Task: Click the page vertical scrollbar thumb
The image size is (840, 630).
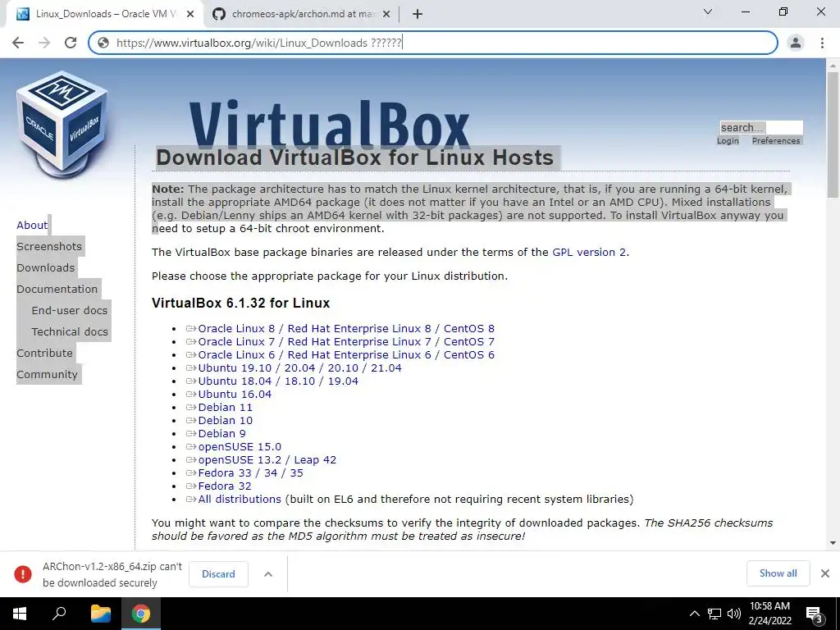Action: pyautogui.click(x=832, y=134)
